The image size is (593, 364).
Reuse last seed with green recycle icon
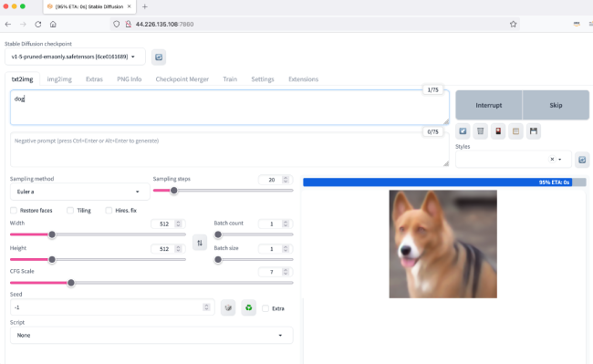tap(248, 307)
